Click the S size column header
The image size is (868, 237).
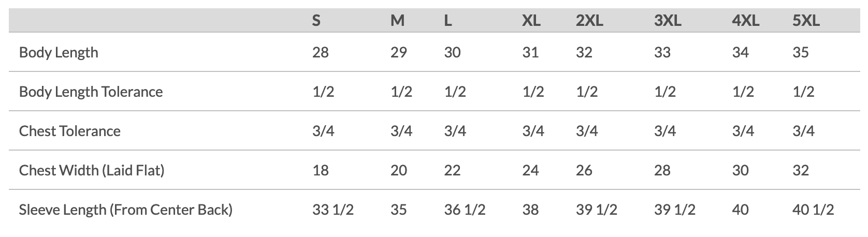tap(316, 21)
